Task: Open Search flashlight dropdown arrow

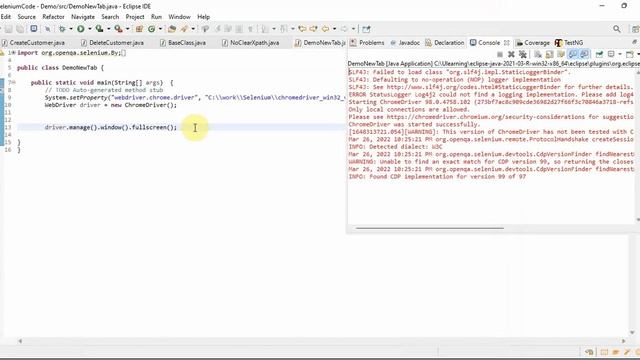Action: (193, 29)
